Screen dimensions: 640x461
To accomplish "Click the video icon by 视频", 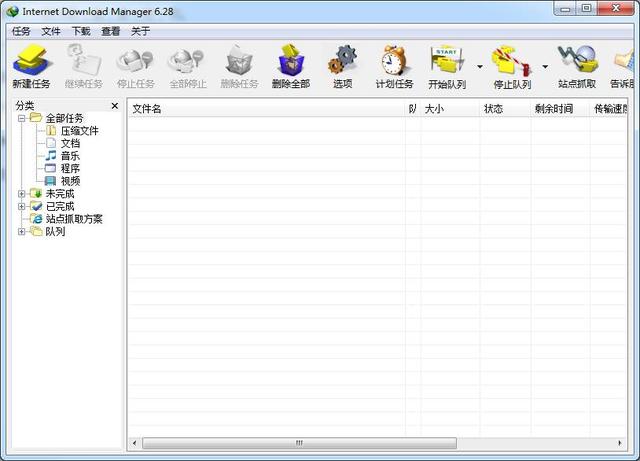I will pos(51,181).
